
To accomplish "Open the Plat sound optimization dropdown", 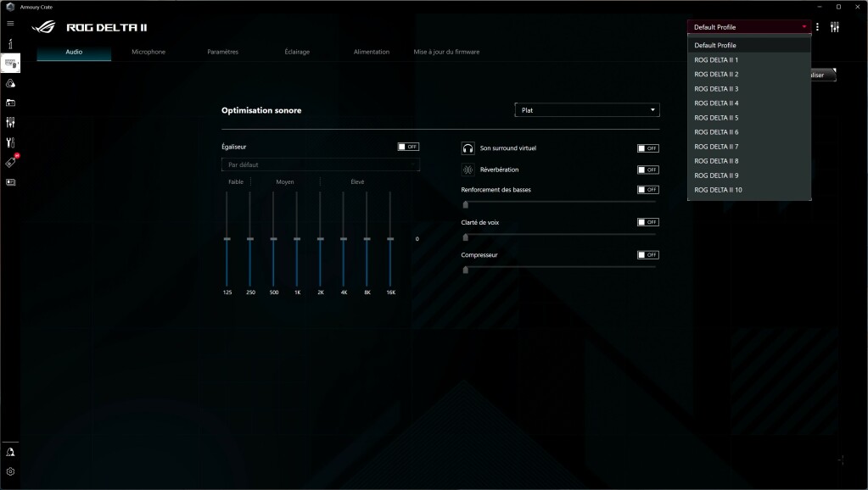I will coord(587,110).
